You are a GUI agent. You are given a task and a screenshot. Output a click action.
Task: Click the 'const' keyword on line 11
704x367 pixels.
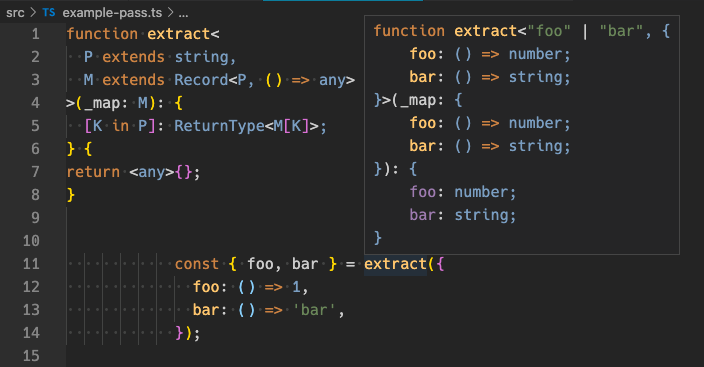197,264
